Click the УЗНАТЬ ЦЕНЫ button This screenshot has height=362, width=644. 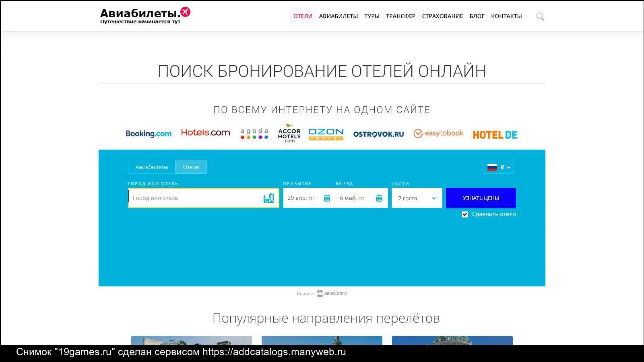point(481,198)
